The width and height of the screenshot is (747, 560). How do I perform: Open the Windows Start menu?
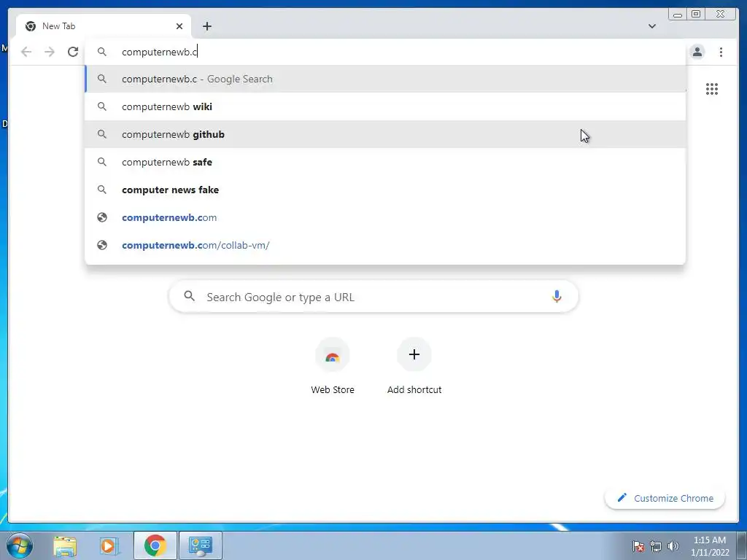coord(20,545)
